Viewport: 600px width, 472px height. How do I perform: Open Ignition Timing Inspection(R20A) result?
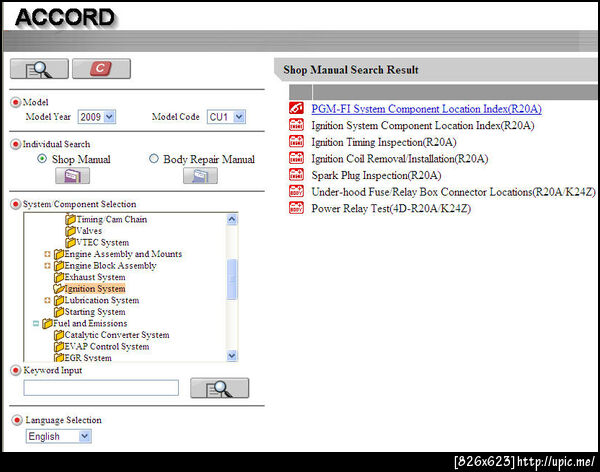click(384, 142)
